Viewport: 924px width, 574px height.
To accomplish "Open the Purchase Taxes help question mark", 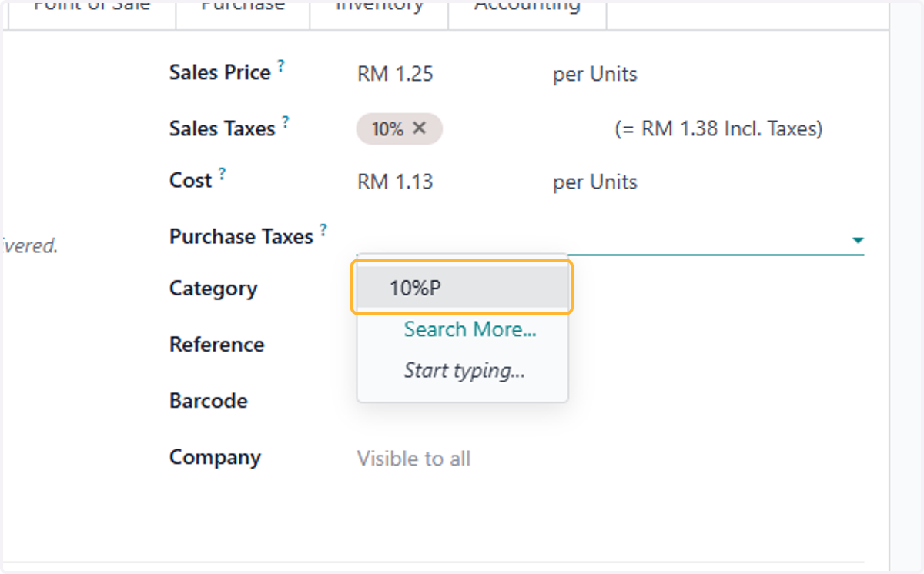I will 323,229.
